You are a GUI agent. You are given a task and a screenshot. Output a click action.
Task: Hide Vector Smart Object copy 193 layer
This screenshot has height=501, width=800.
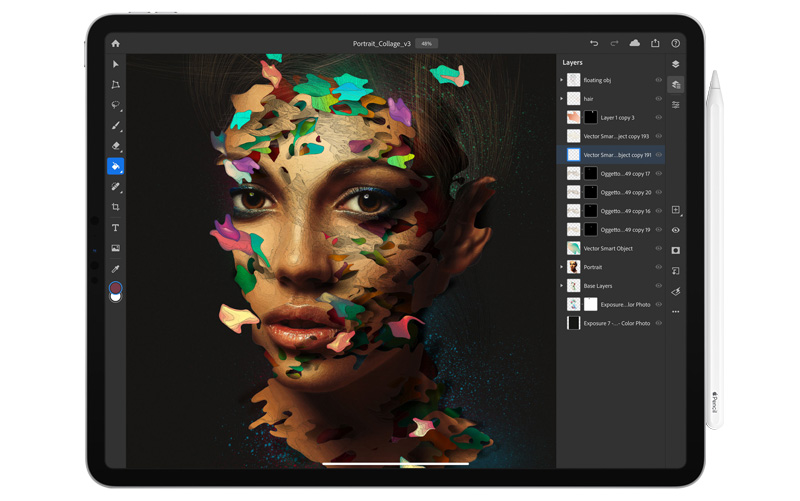[x=659, y=136]
